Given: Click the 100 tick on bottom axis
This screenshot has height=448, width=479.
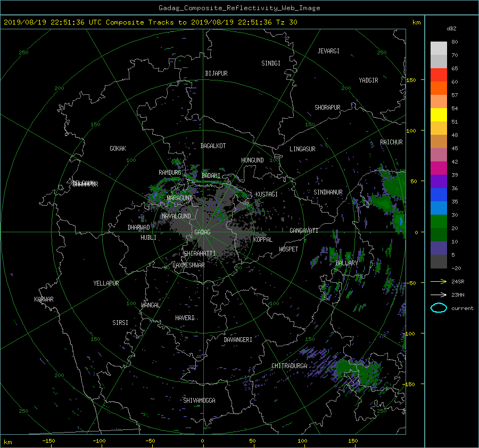Looking at the screenshot, I should coord(302,441).
